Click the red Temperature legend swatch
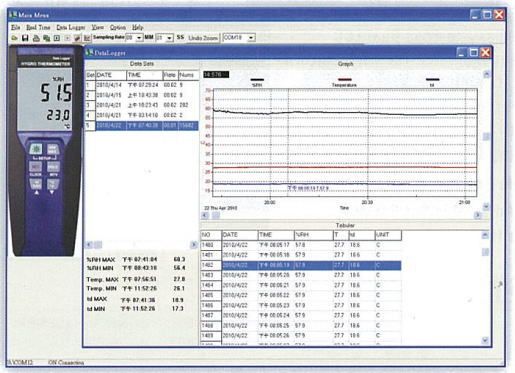The height and width of the screenshot is (373, 515). click(x=345, y=80)
